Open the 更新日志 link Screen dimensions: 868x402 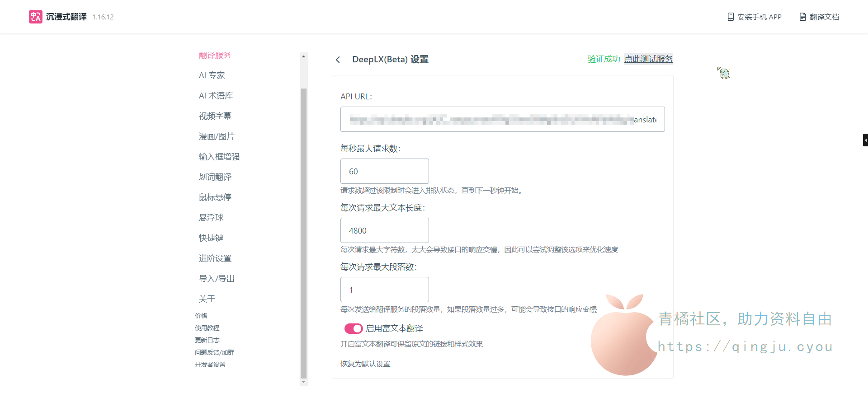click(207, 340)
